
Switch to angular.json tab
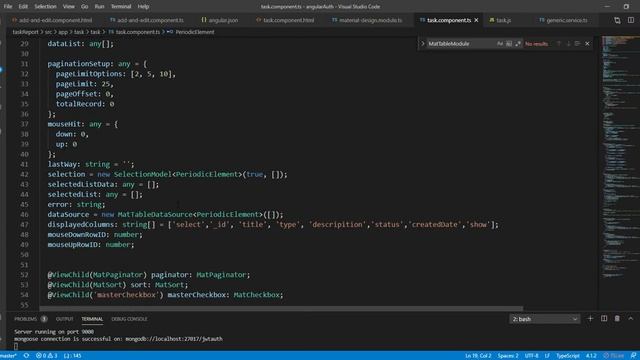pos(220,20)
